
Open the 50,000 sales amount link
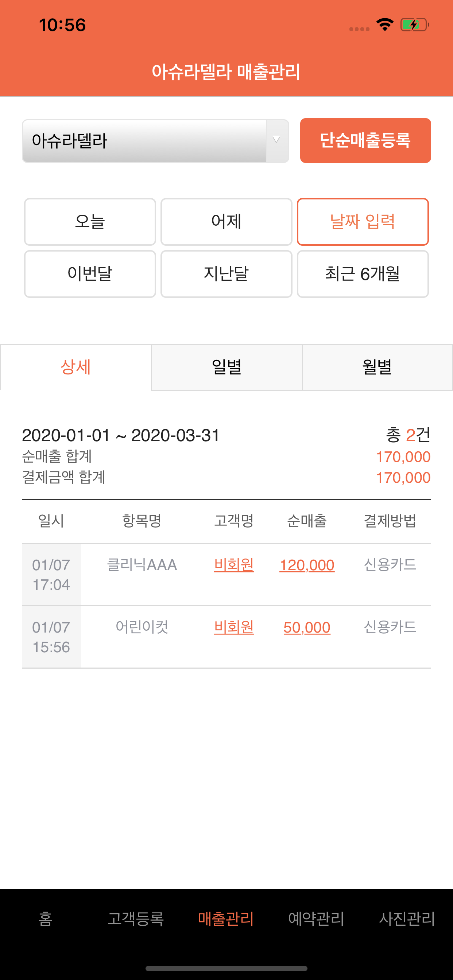[307, 627]
